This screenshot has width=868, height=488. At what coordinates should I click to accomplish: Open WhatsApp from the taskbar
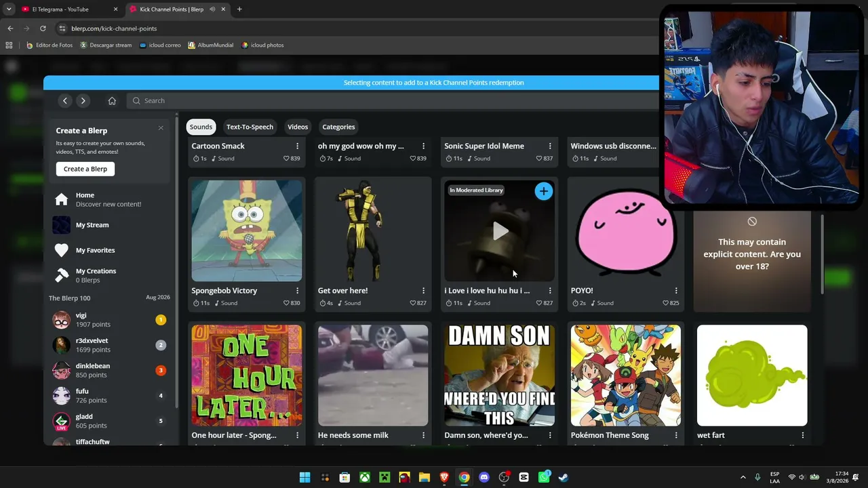[x=544, y=477]
